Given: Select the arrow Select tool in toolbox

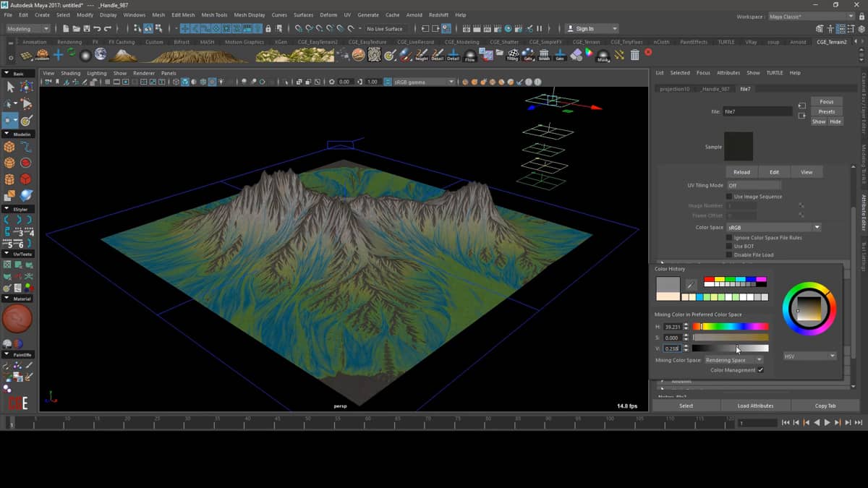Looking at the screenshot, I should 10,87.
